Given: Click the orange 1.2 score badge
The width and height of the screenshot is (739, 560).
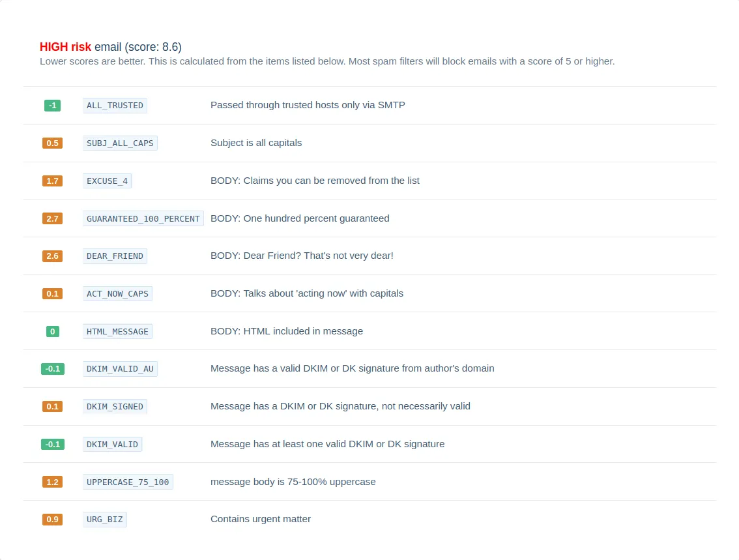Looking at the screenshot, I should point(52,482).
